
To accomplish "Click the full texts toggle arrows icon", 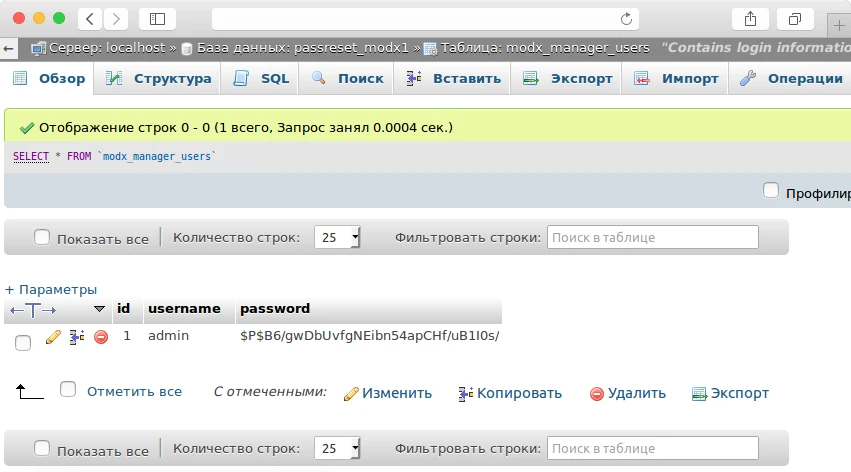I will (x=33, y=310).
